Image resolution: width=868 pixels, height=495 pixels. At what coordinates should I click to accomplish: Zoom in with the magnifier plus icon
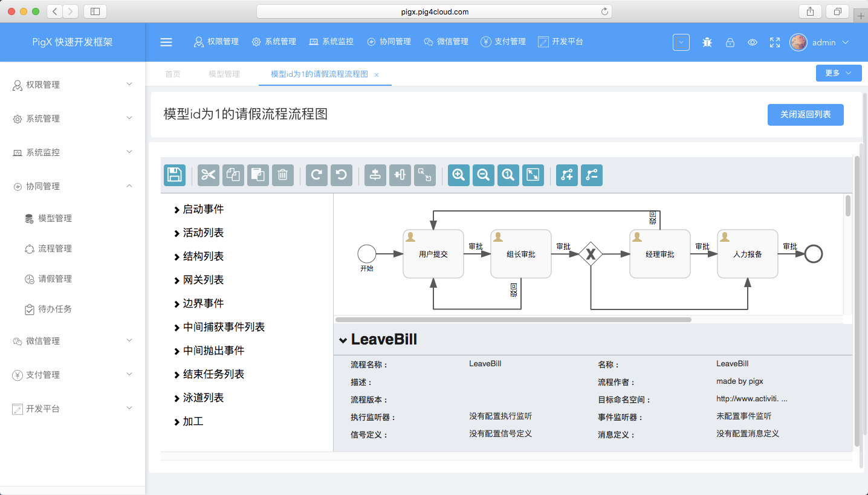[x=459, y=175]
